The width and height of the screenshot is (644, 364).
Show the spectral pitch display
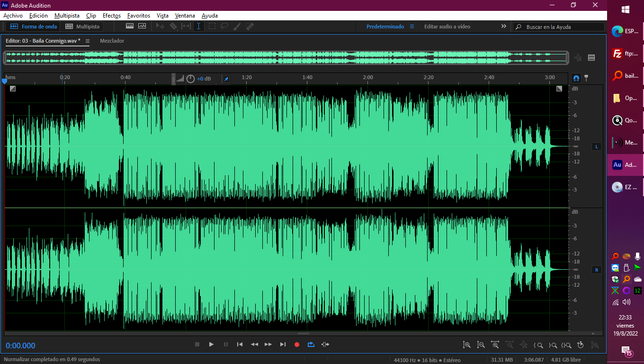coord(142,27)
